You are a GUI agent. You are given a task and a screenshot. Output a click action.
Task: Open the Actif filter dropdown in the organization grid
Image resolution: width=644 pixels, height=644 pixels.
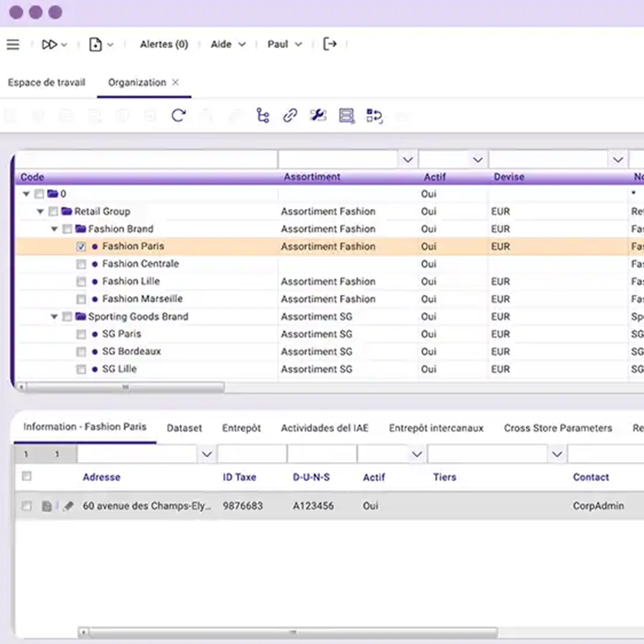(477, 159)
